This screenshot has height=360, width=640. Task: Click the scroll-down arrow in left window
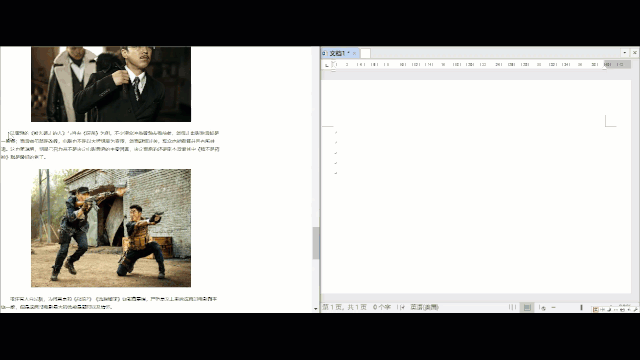click(316, 309)
